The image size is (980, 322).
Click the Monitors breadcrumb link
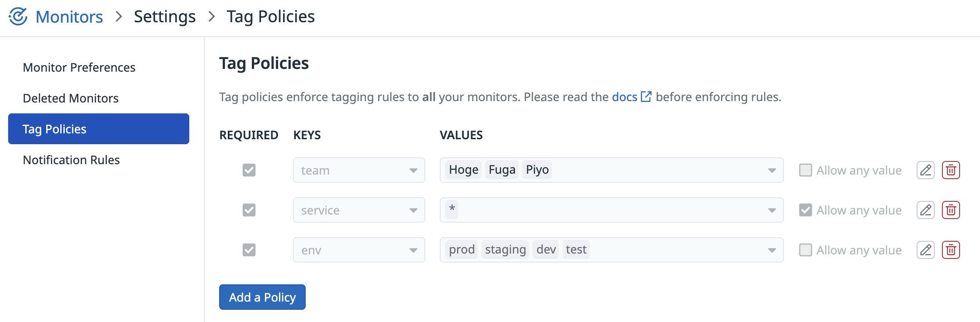click(x=69, y=15)
